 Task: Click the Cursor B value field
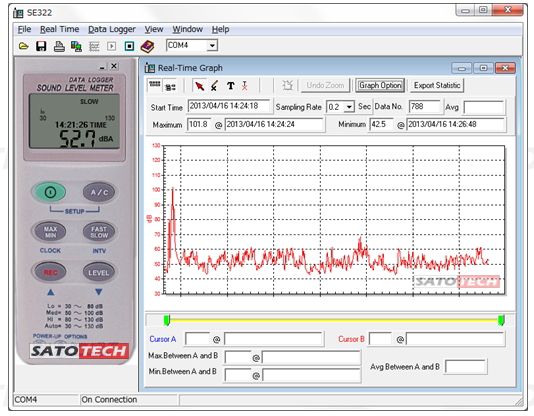pos(380,339)
